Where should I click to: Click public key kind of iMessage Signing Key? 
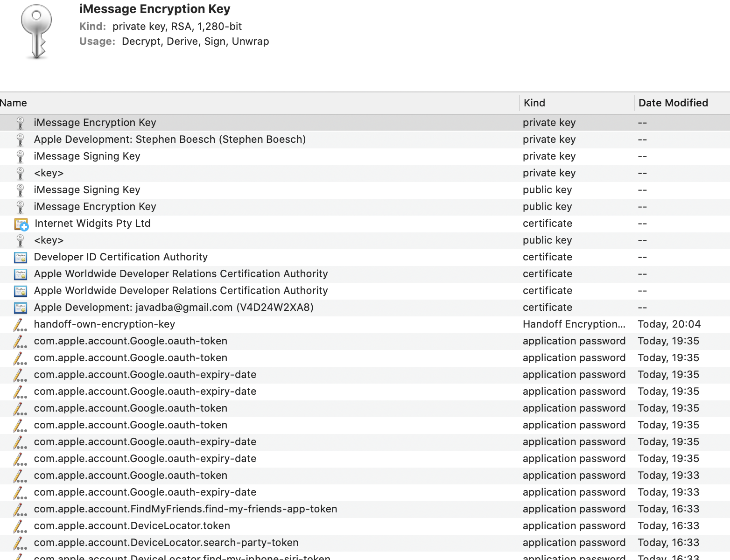(547, 190)
